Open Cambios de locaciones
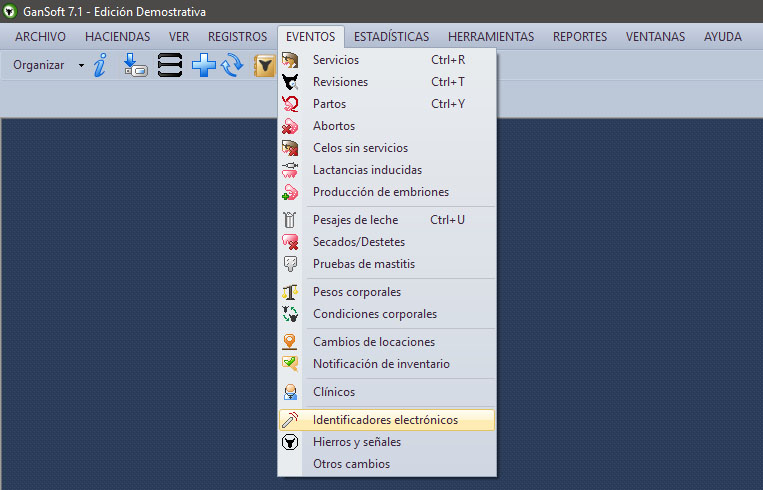Screen dimensions: 763x490 point(387,342)
